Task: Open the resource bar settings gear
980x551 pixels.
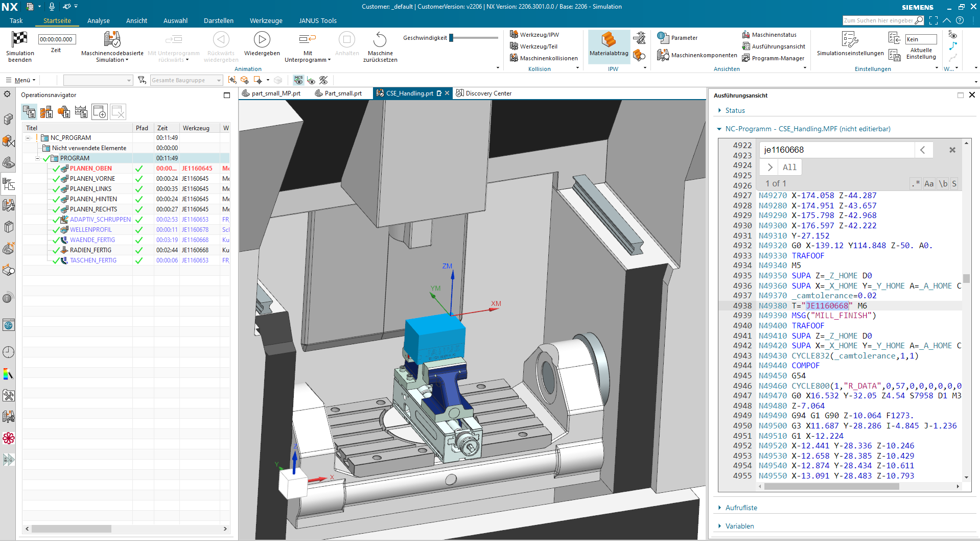Action: (7, 94)
